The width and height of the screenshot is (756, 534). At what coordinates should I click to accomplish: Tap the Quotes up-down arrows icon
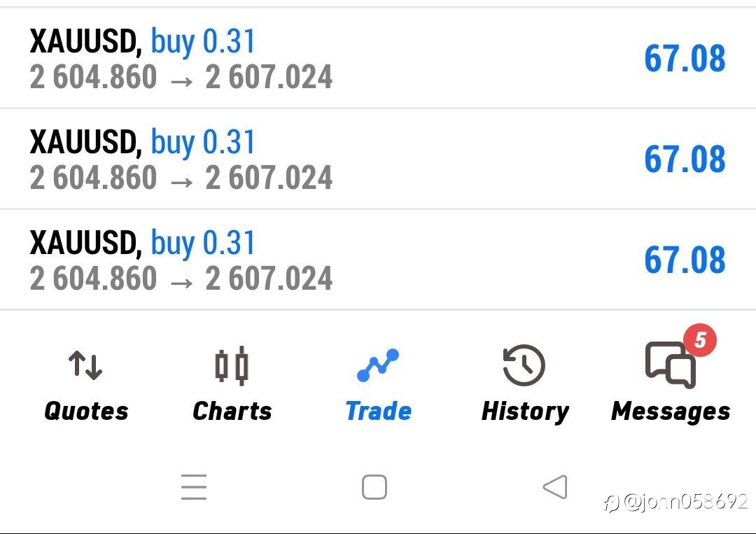click(x=85, y=365)
